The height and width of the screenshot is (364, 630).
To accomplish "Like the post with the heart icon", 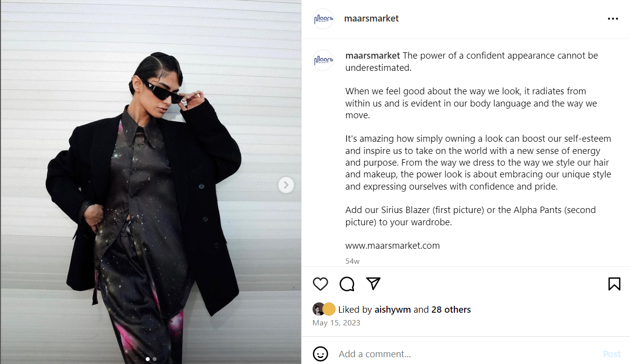I will tap(320, 284).
